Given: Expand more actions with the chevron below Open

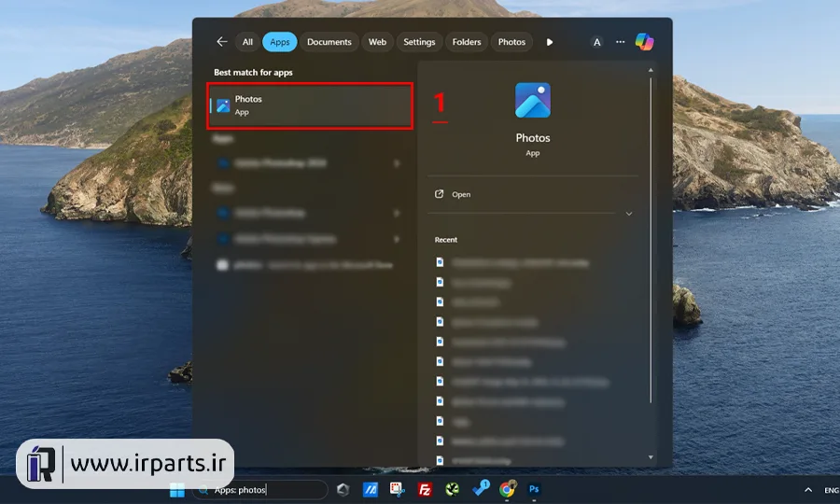Looking at the screenshot, I should click(629, 214).
